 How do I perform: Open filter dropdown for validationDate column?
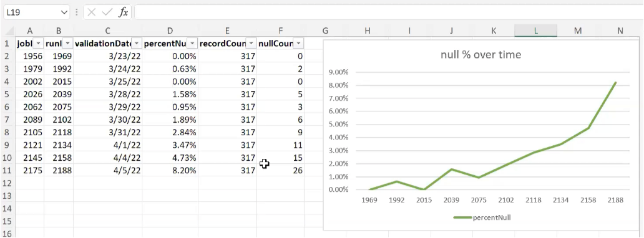click(137, 44)
